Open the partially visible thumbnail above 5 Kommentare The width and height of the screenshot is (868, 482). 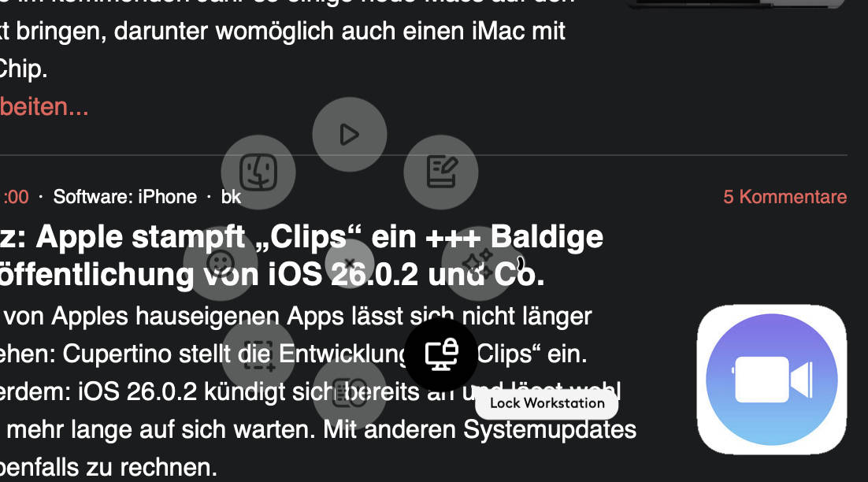(736, 4)
